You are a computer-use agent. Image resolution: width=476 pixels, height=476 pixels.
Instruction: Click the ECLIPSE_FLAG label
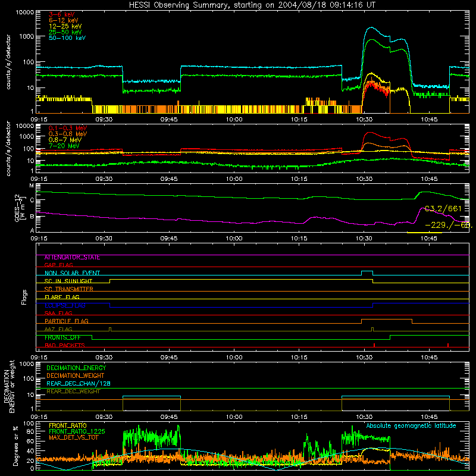(x=65, y=305)
